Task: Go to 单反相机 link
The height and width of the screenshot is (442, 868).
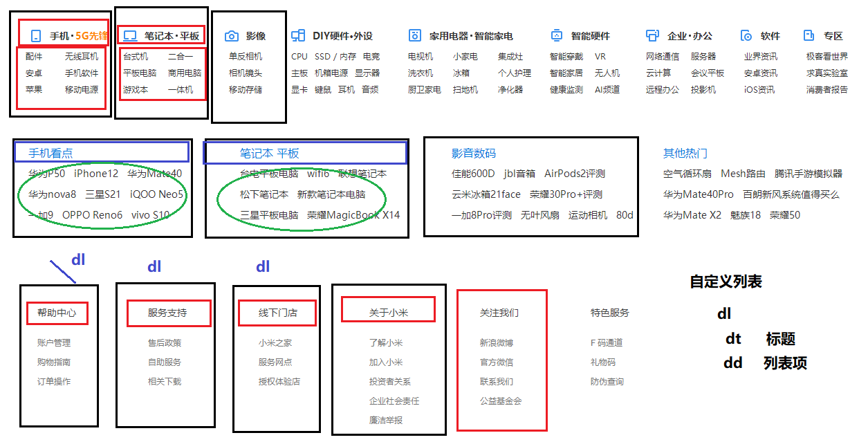Action: tap(246, 56)
